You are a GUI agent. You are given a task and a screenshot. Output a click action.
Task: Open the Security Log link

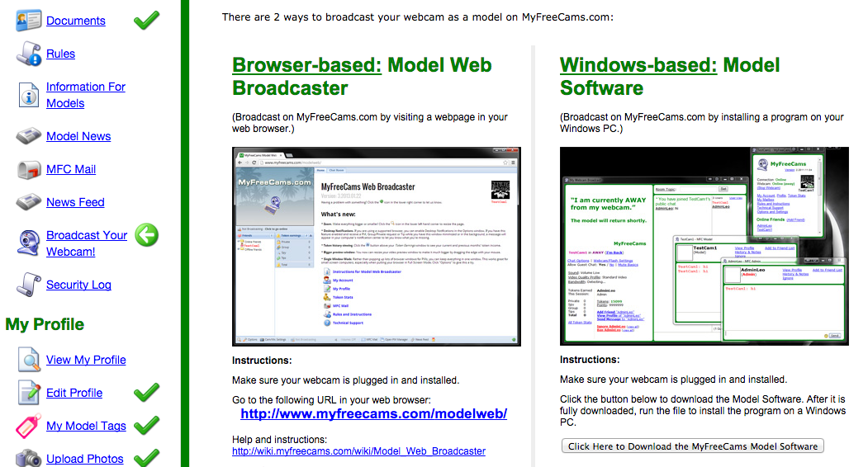(x=78, y=285)
